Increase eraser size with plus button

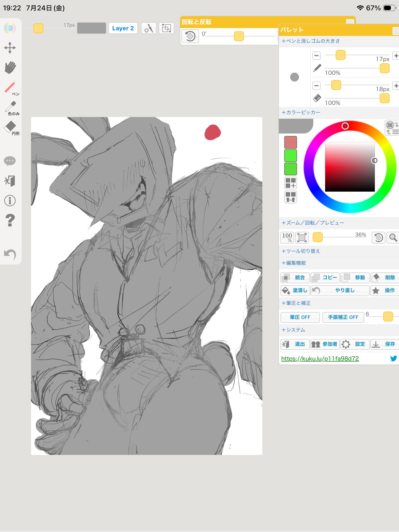point(396,86)
